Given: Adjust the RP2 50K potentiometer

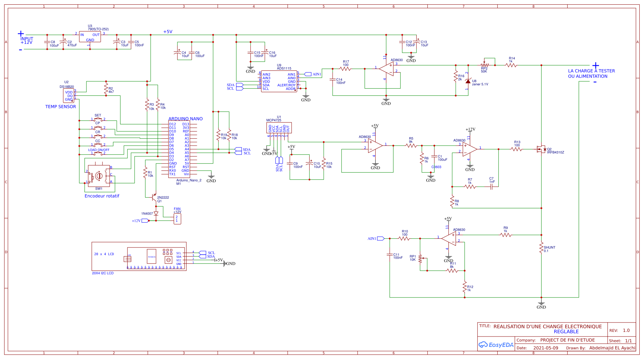Looking at the screenshot, I should 484,64.
